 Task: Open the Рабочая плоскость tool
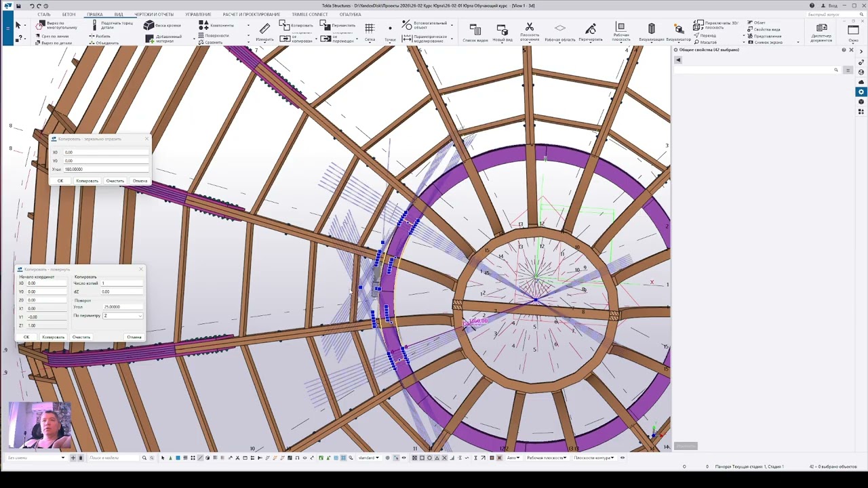coord(621,32)
